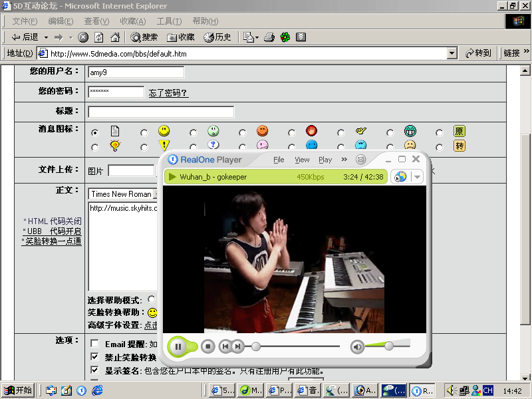Image resolution: width=532 pixels, height=399 pixels.
Task: Skip to previous clip in RealOne Player
Action: pos(225,346)
